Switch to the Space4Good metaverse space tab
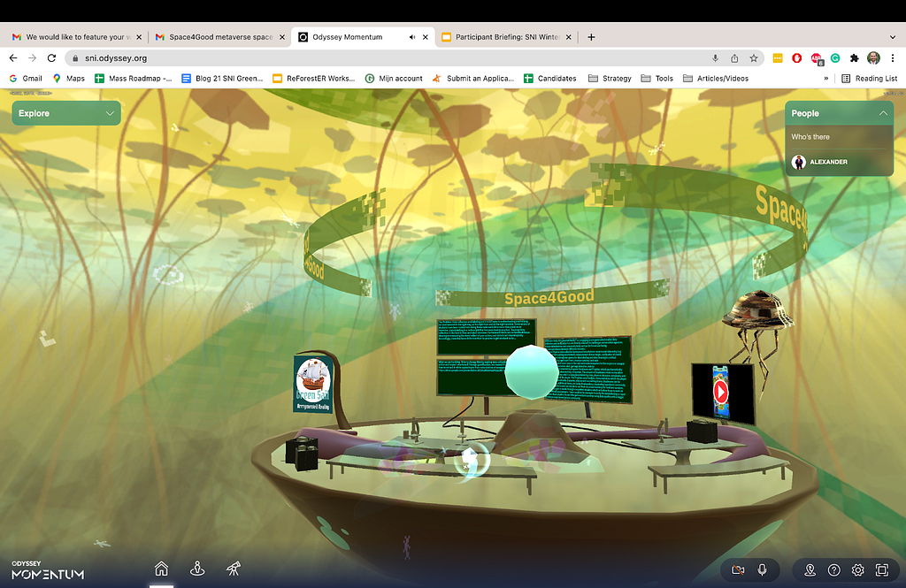The width and height of the screenshot is (906, 588). point(220,37)
